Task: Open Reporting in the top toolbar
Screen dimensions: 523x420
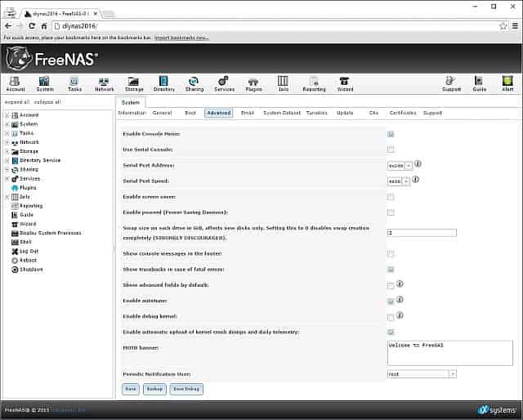Action: click(x=313, y=83)
